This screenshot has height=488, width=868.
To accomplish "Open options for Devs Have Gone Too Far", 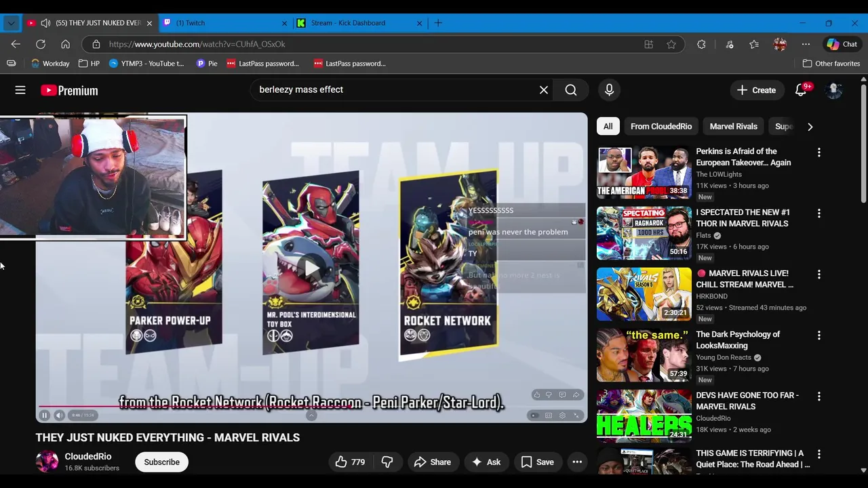I will tap(818, 396).
